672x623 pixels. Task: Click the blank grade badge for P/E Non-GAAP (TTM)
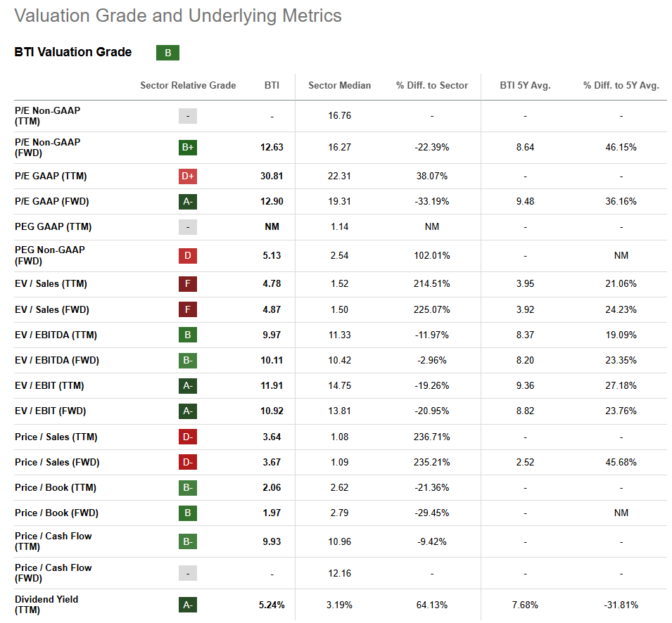[188, 116]
